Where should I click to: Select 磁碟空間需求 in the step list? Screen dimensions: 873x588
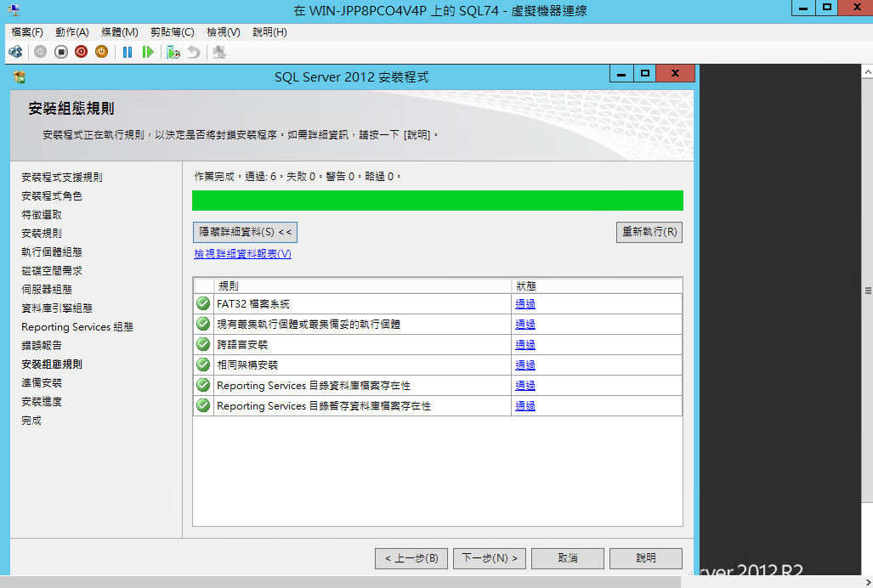[52, 271]
